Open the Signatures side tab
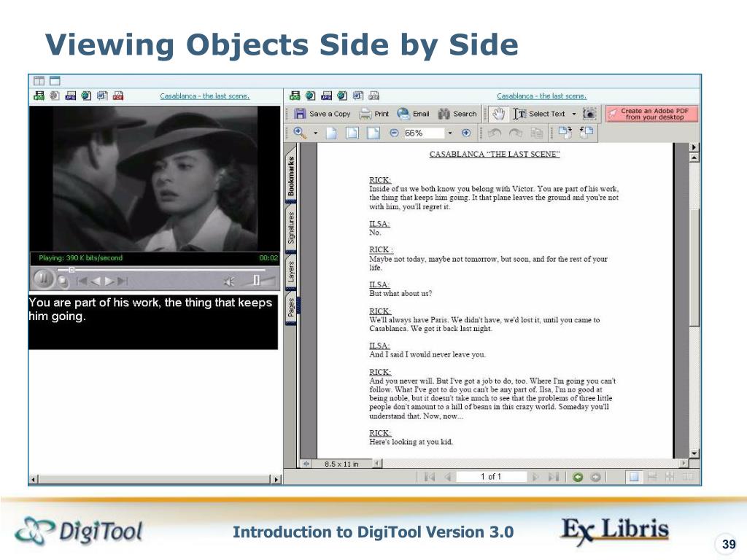 290,228
